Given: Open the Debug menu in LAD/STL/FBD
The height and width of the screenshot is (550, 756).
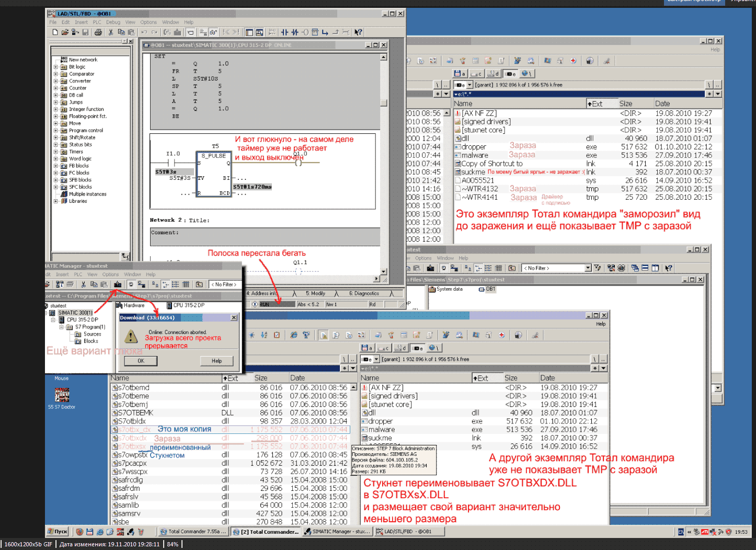Looking at the screenshot, I should click(113, 22).
